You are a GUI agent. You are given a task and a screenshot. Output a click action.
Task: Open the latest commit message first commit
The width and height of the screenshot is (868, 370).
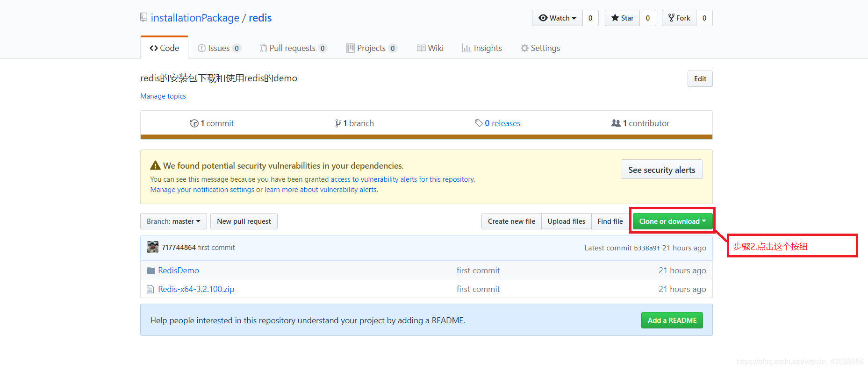coord(216,248)
